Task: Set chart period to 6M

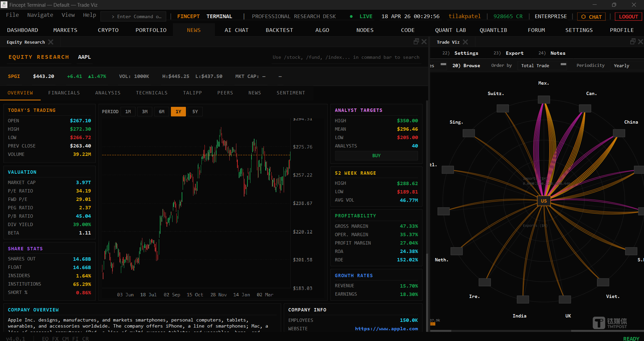Action: click(162, 112)
